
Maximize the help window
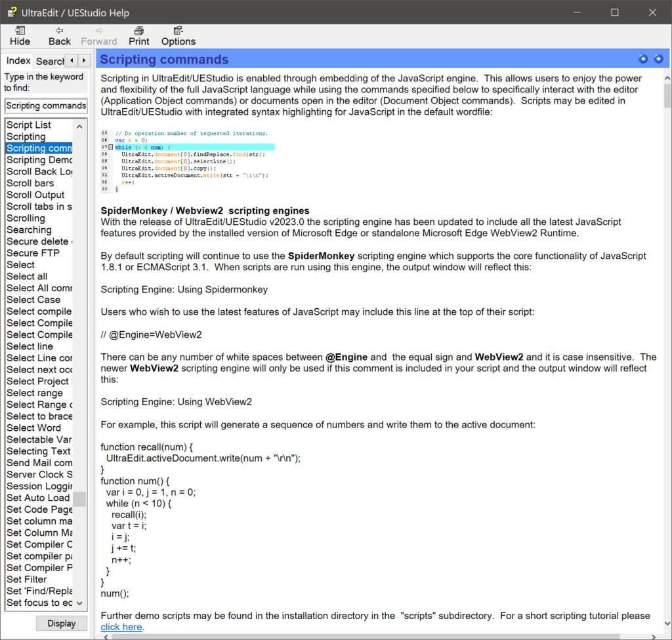tap(614, 12)
